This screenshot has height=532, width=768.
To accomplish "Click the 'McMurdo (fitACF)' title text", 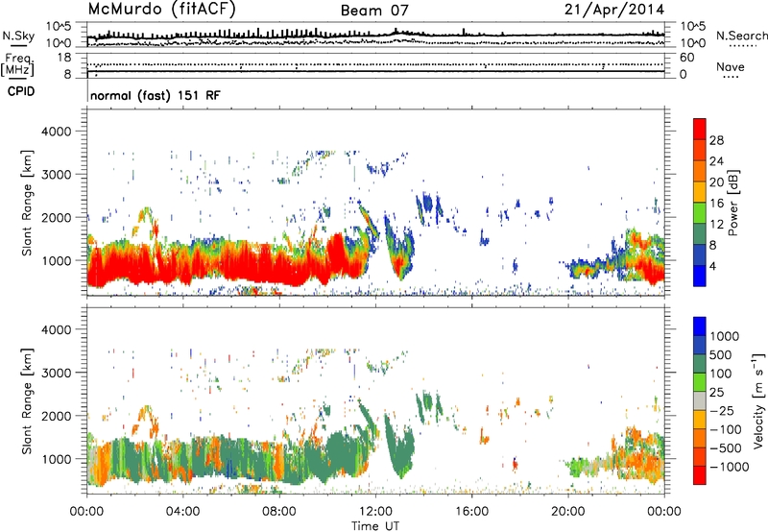I will pos(161,10).
